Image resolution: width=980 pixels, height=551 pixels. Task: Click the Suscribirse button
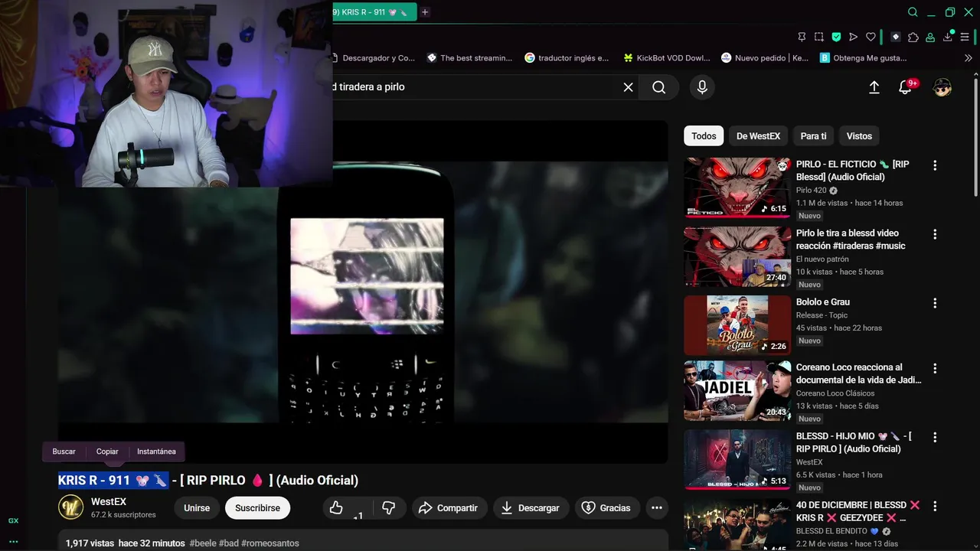click(x=257, y=508)
